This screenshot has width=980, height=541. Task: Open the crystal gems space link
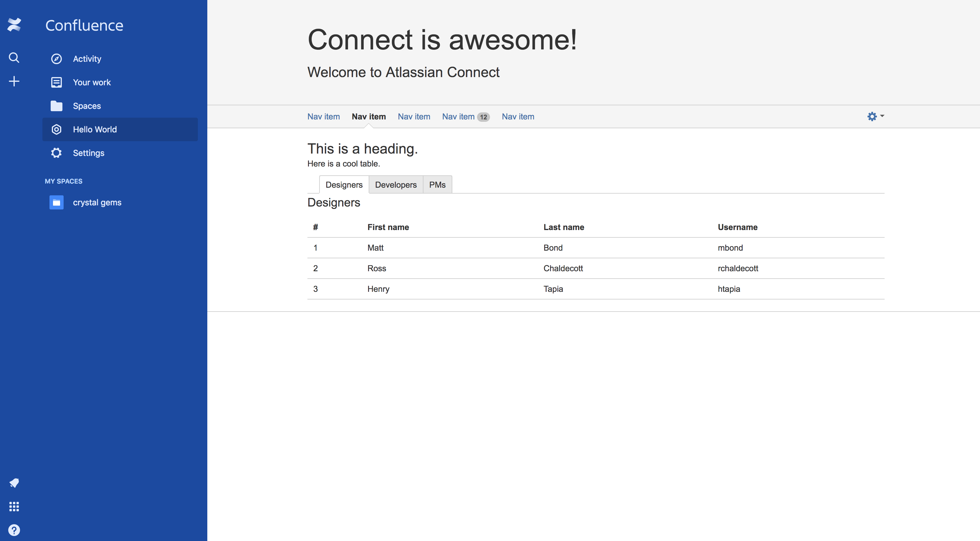pyautogui.click(x=97, y=202)
